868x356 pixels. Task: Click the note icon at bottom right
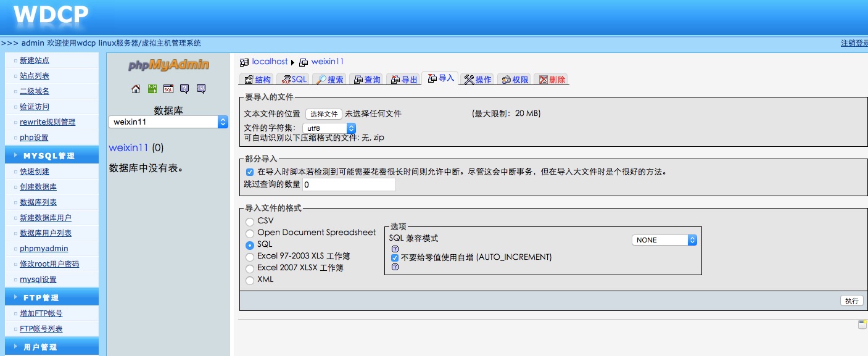[x=862, y=325]
